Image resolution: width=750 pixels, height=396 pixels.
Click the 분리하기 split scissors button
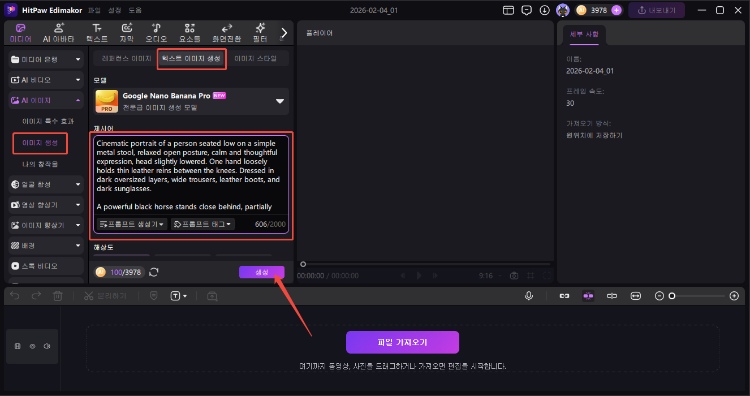pyautogui.click(x=105, y=296)
